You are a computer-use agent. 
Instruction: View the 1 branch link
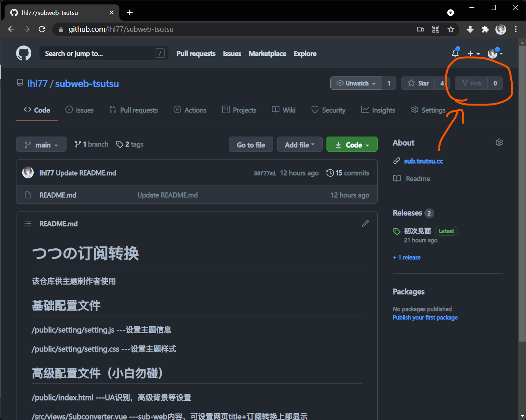(x=91, y=144)
